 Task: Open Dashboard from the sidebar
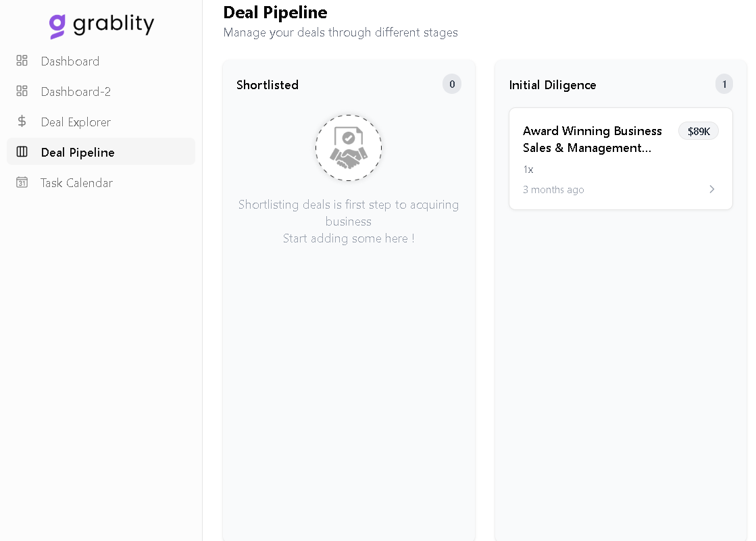(70, 61)
